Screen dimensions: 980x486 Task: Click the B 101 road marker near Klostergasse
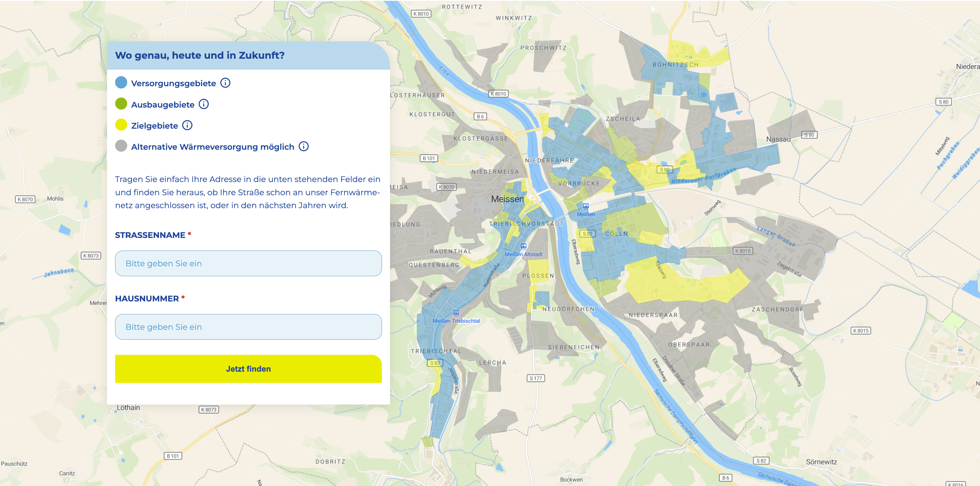tap(429, 158)
